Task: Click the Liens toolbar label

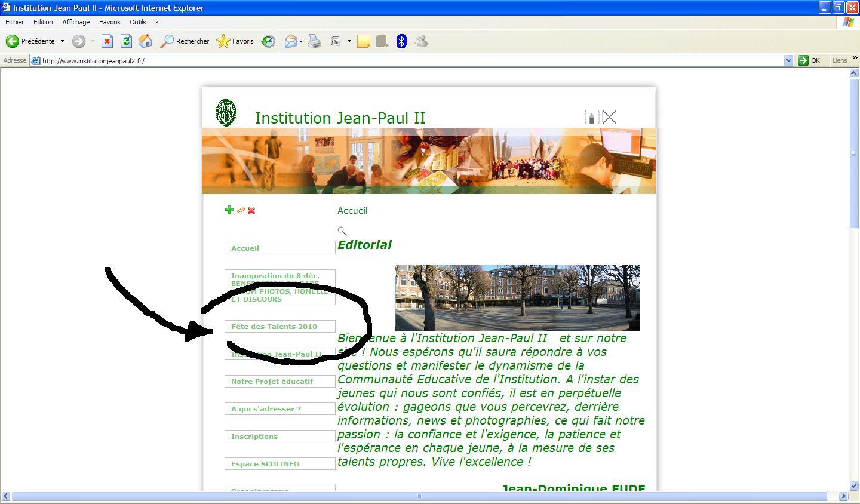Action: click(840, 60)
